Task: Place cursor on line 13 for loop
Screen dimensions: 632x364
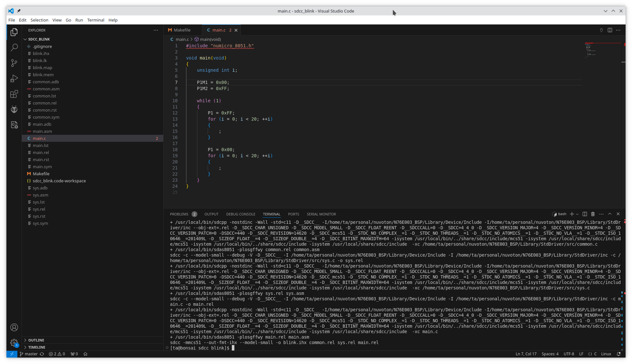Action: (240, 119)
